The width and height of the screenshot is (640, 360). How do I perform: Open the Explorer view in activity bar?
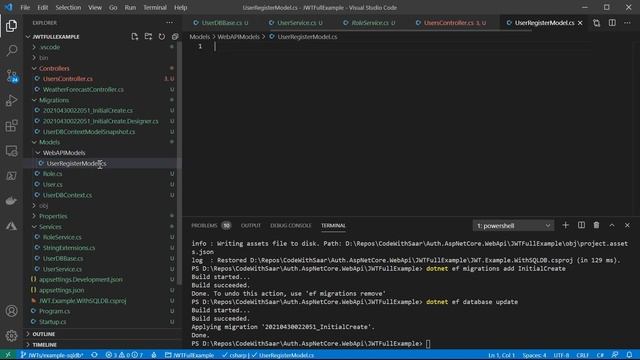(11, 26)
